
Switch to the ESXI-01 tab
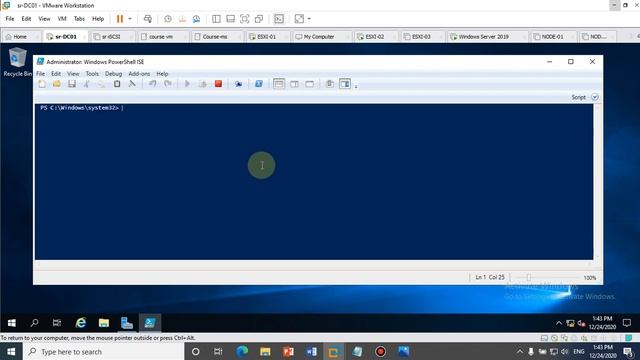[267, 37]
